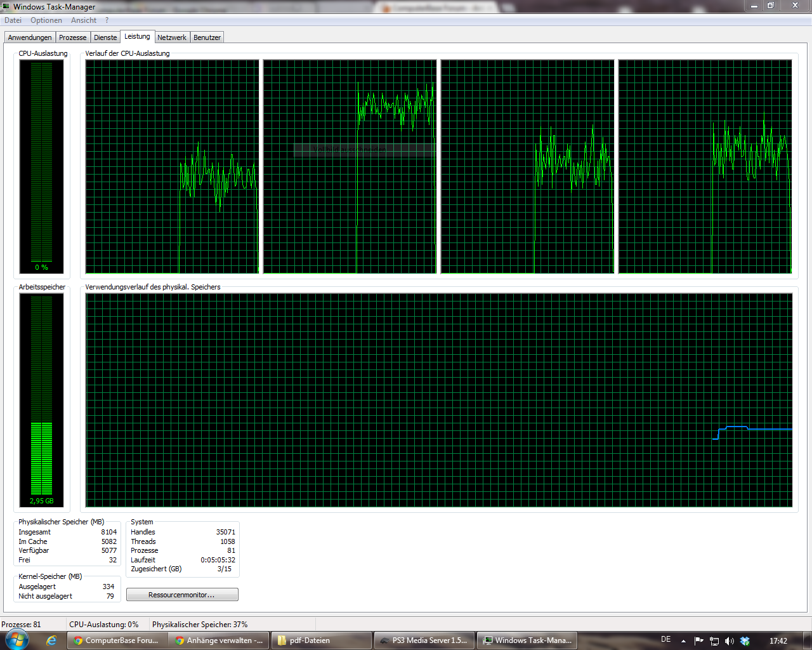Click the Zugesichert (GB) value 3/15
Screen dimensions: 812x650
click(x=225, y=569)
